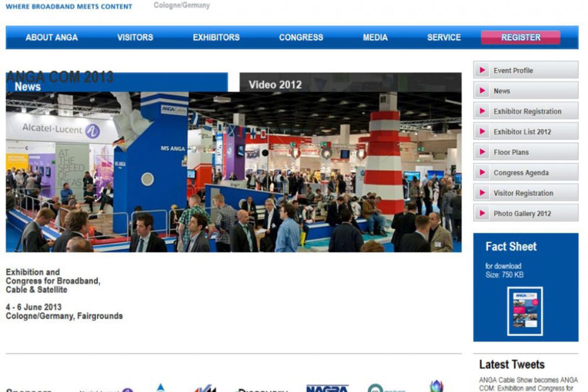This screenshot has width=588, height=392.
Task: Click the arrow icon beside Exhibitor Registration
Action: 483,111
